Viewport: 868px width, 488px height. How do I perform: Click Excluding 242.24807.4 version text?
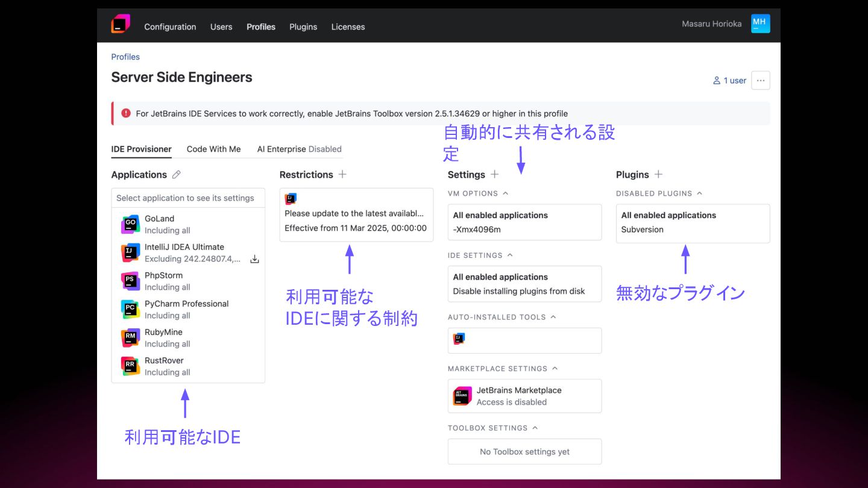coord(193,259)
